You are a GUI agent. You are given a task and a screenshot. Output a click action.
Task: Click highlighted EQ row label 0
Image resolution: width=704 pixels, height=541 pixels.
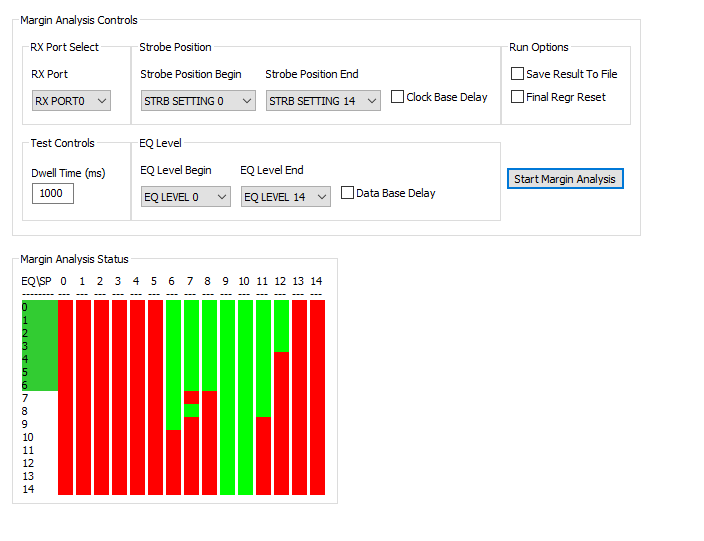(25, 307)
